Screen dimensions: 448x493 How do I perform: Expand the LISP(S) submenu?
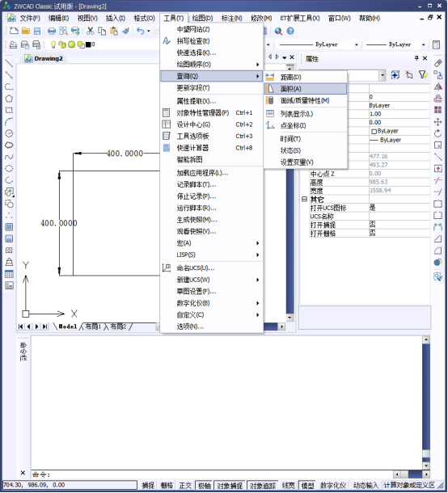(211, 255)
